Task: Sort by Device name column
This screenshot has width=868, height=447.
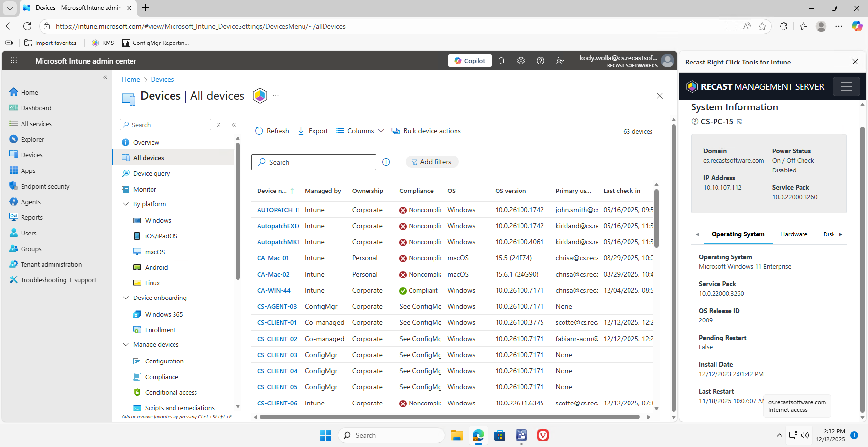Action: click(276, 191)
